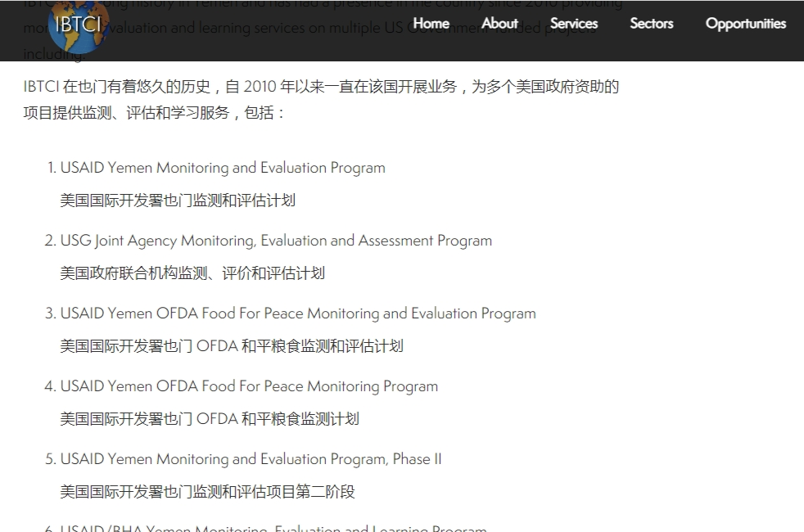Viewport: 804px width, 532px height.
Task: Select the 'Evaluation Program, Phase II' list item
Action: [x=251, y=459]
